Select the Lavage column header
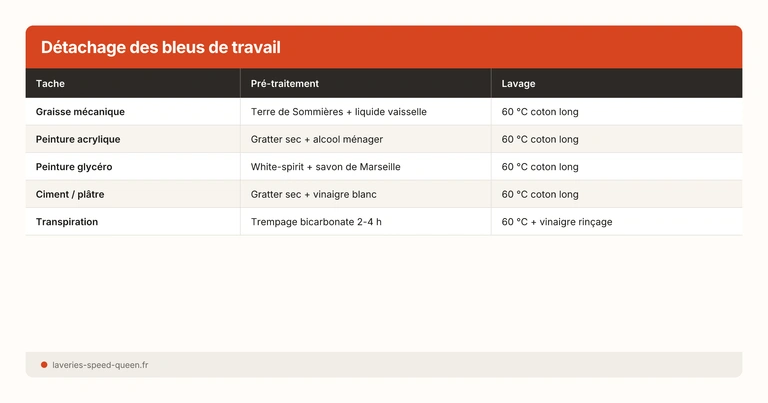 coord(518,84)
